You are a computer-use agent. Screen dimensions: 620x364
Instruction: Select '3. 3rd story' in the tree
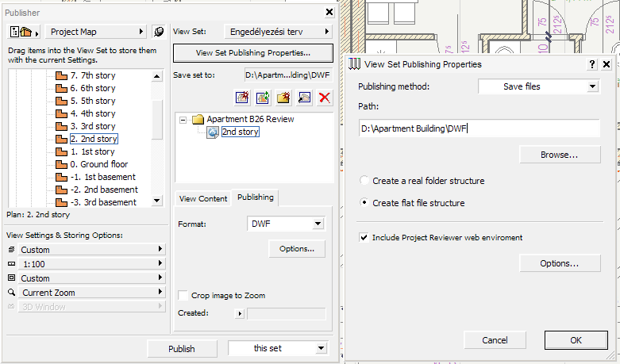93,126
